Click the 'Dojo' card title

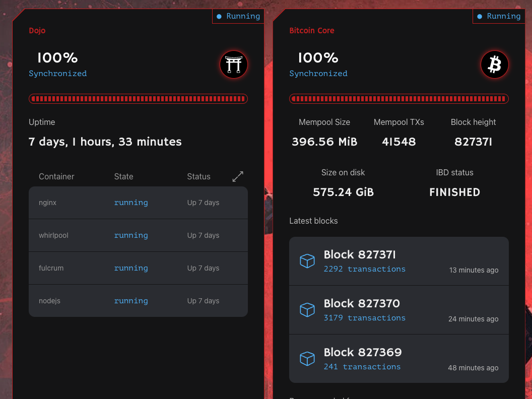coord(37,31)
